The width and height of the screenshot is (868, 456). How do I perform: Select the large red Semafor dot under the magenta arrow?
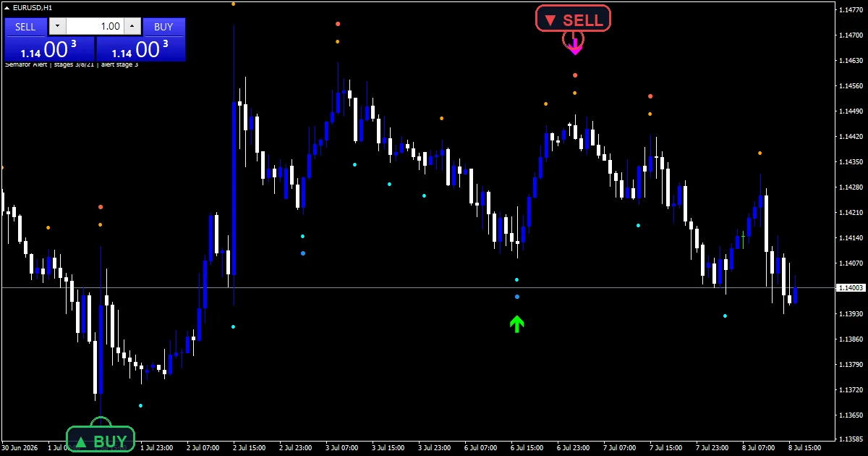pyautogui.click(x=575, y=75)
